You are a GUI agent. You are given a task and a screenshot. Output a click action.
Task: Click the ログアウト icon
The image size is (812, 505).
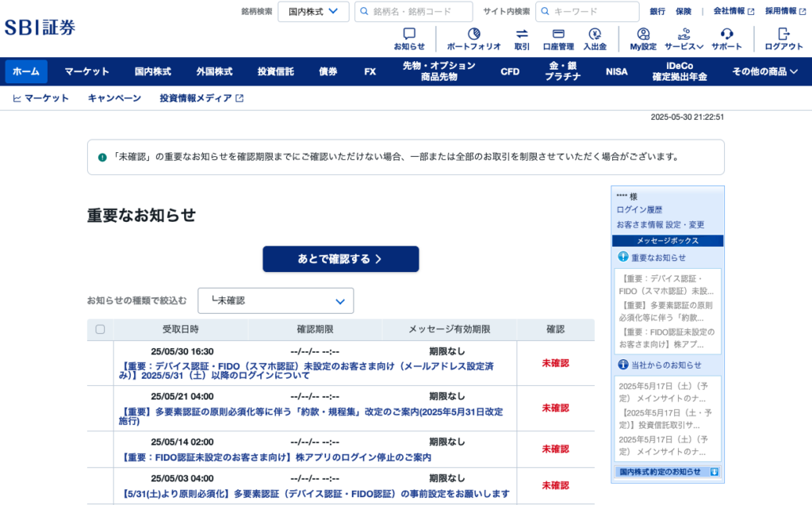(783, 34)
